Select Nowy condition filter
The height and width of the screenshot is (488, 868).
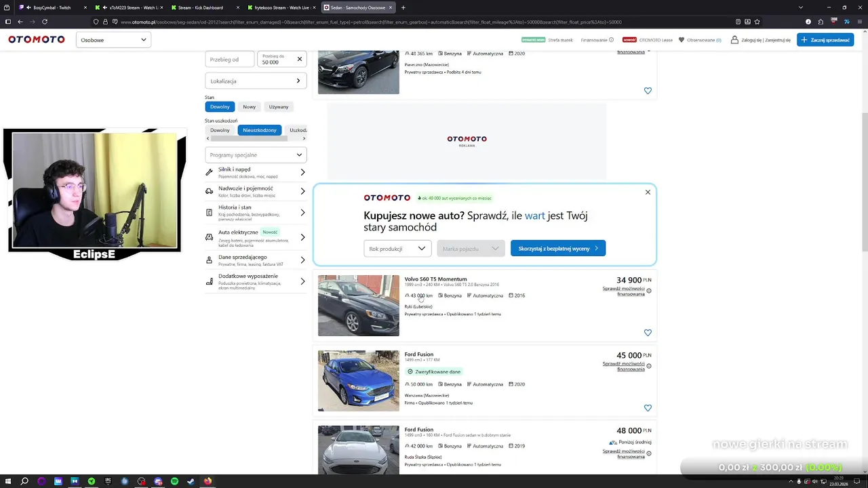250,106
